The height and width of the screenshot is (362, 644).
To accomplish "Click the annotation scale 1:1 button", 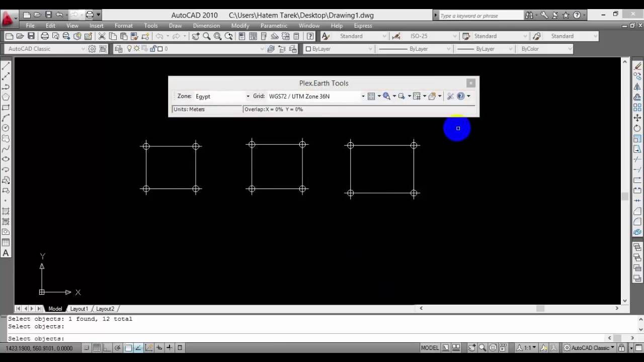I will click(528, 348).
